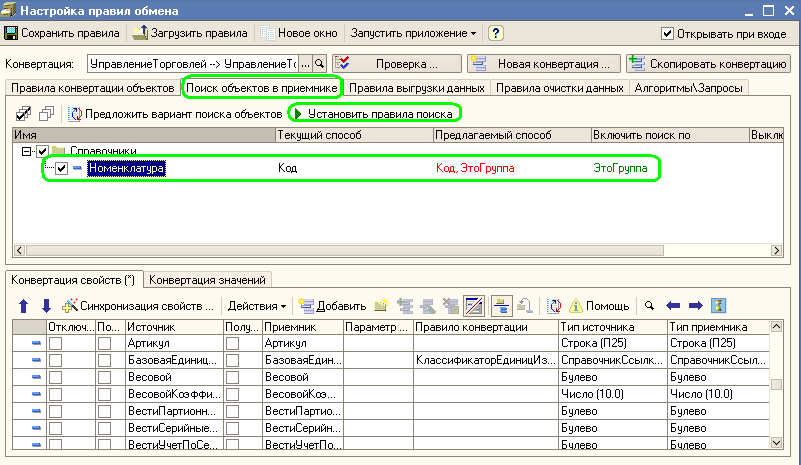Click the magnifier beside the Конвертация field
Image resolution: width=801 pixels, height=465 pixels.
[x=320, y=64]
